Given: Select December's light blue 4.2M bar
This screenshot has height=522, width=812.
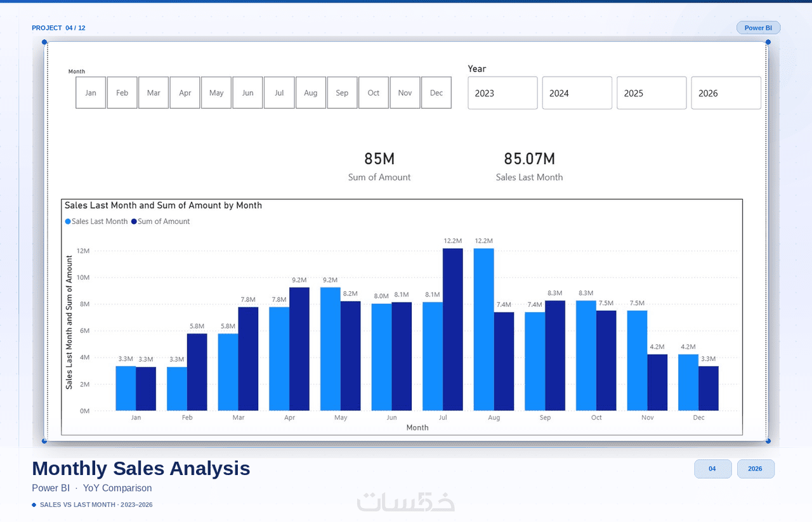Looking at the screenshot, I should tap(688, 382).
